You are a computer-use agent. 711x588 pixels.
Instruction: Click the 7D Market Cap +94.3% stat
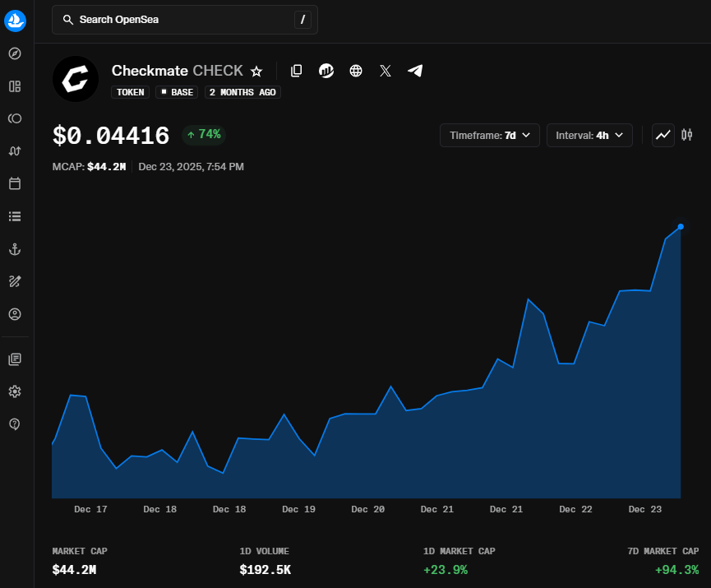(663, 561)
